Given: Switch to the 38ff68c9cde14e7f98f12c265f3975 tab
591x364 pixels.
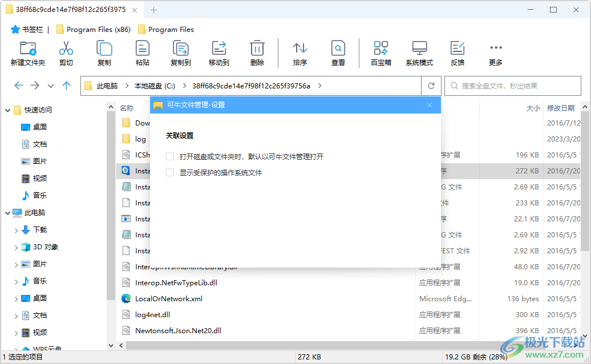Looking at the screenshot, I should (71, 10).
